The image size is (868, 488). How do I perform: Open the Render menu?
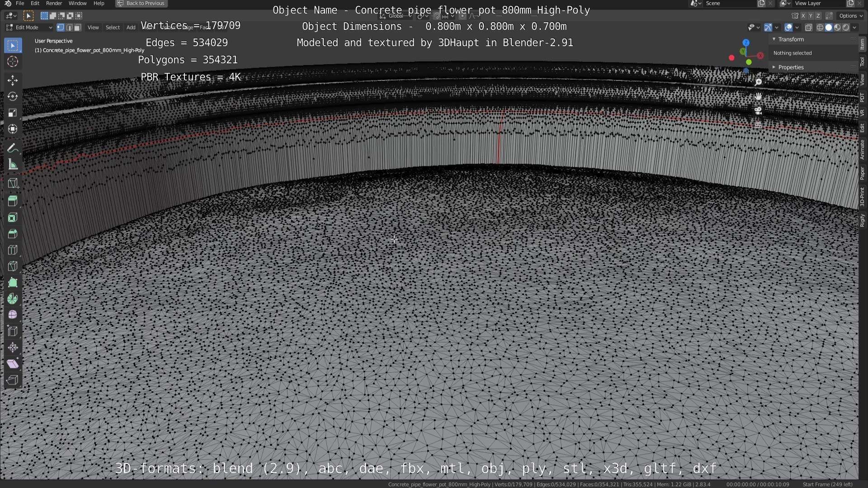point(54,3)
